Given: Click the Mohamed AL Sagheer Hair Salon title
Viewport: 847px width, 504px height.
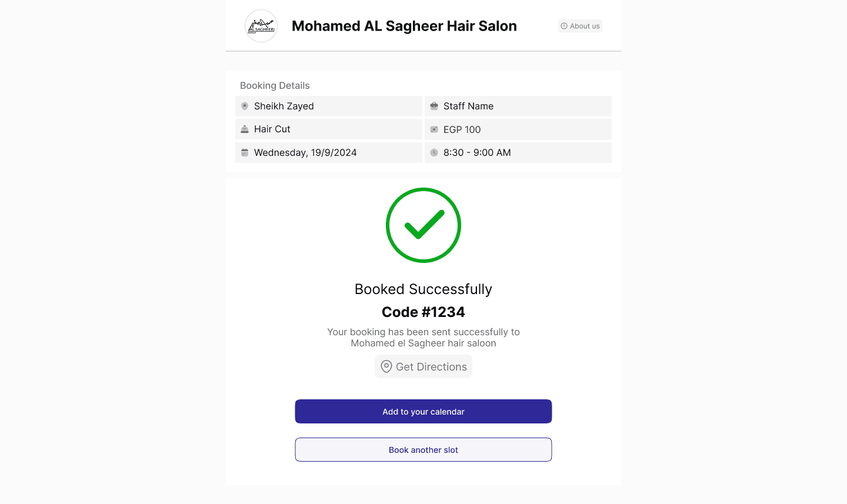Looking at the screenshot, I should pyautogui.click(x=404, y=26).
